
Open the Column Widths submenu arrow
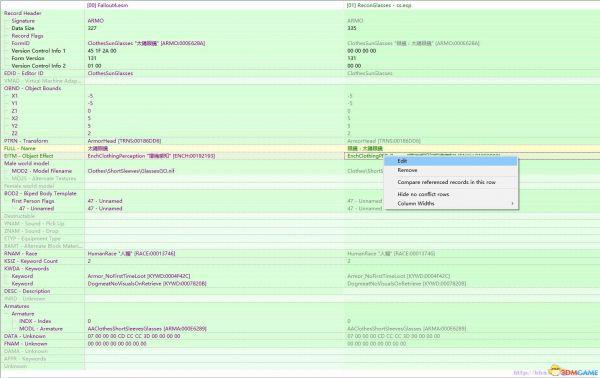pyautogui.click(x=512, y=204)
